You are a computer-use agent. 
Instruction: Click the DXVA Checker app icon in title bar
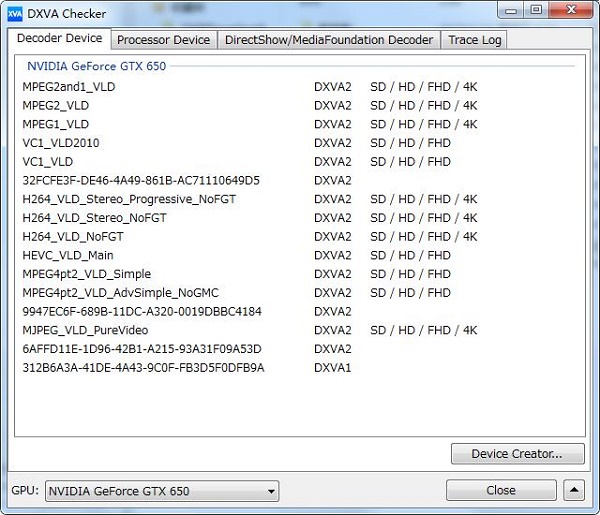pos(15,14)
